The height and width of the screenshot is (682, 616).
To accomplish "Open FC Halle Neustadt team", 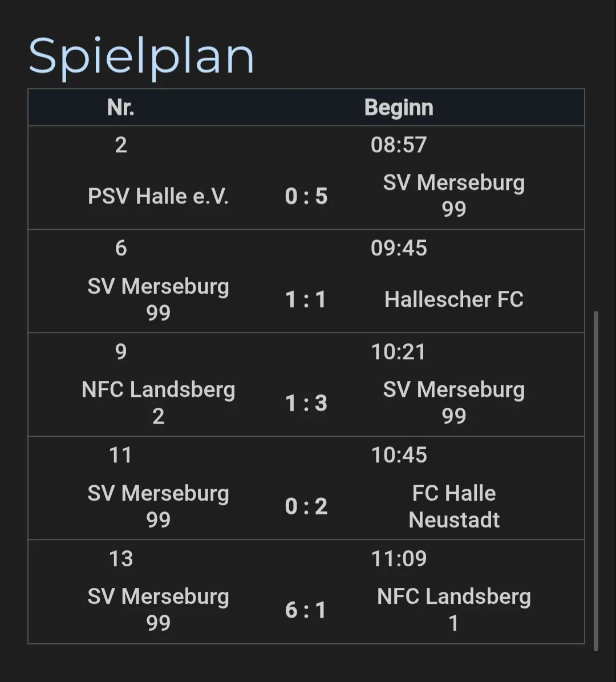I will 453,506.
